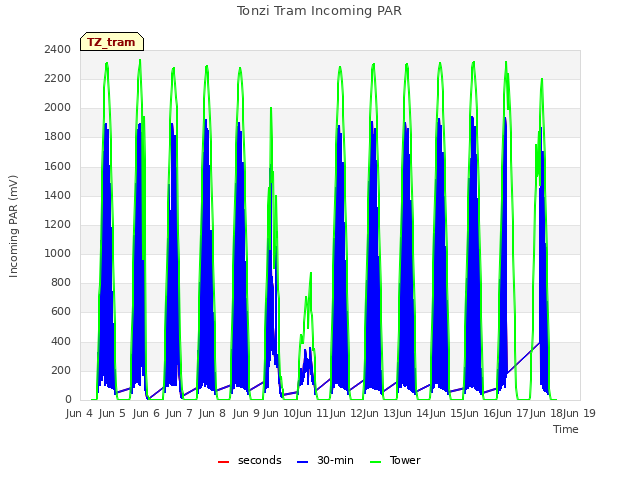Click the 2000 y-axis tick label
The image size is (640, 480).
click(58, 108)
